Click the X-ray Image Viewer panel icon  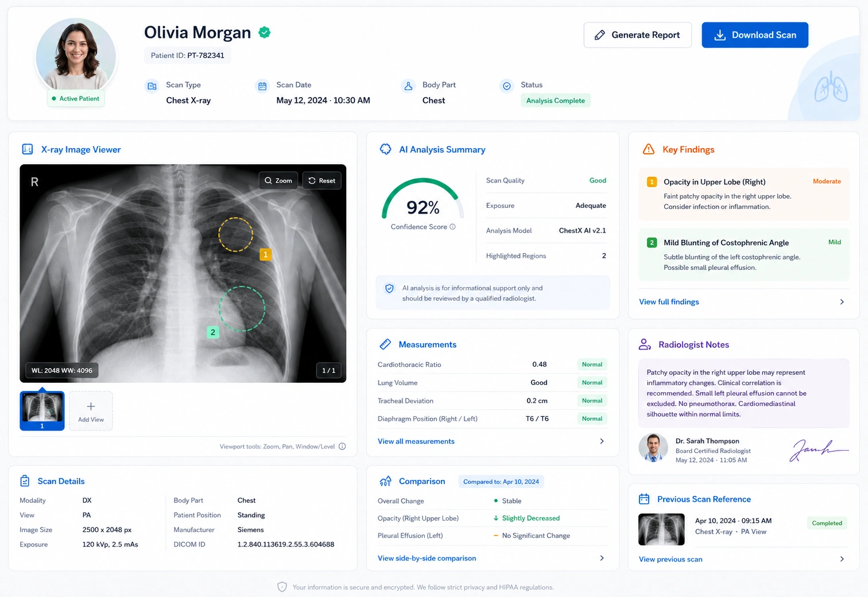pyautogui.click(x=28, y=149)
